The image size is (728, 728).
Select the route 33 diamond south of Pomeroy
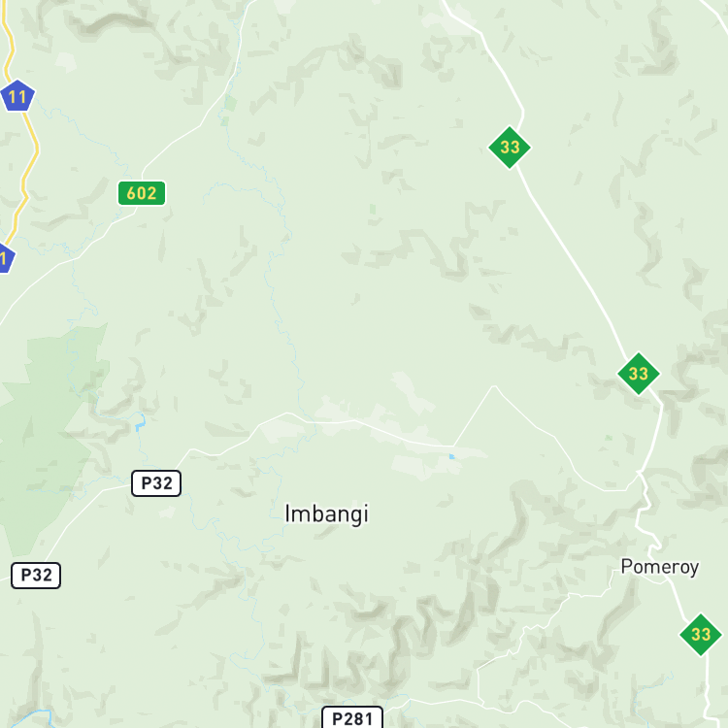click(x=701, y=634)
